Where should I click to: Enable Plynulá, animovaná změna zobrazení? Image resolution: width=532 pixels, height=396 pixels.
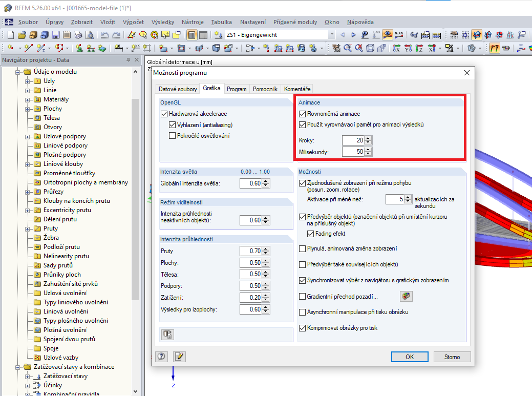[x=302, y=249]
